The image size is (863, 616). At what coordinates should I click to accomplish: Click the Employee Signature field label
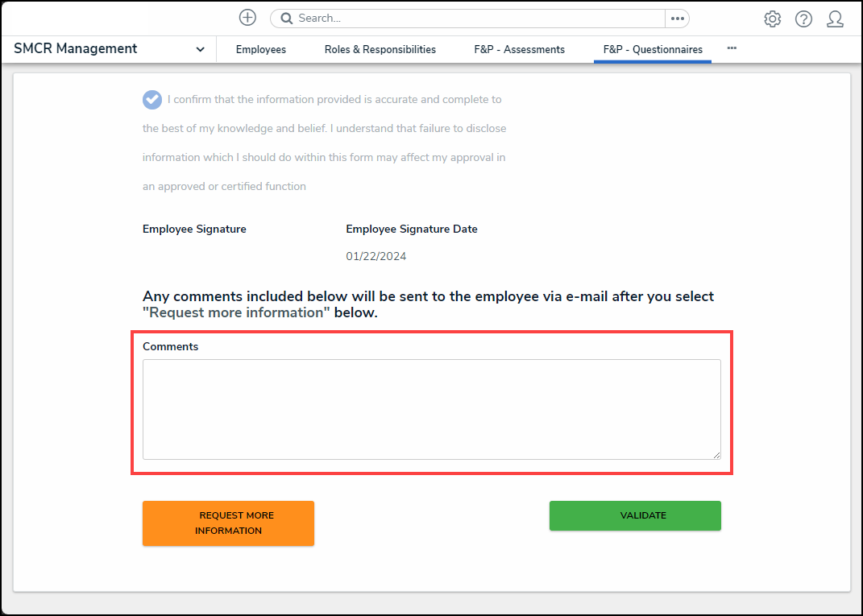(x=194, y=229)
